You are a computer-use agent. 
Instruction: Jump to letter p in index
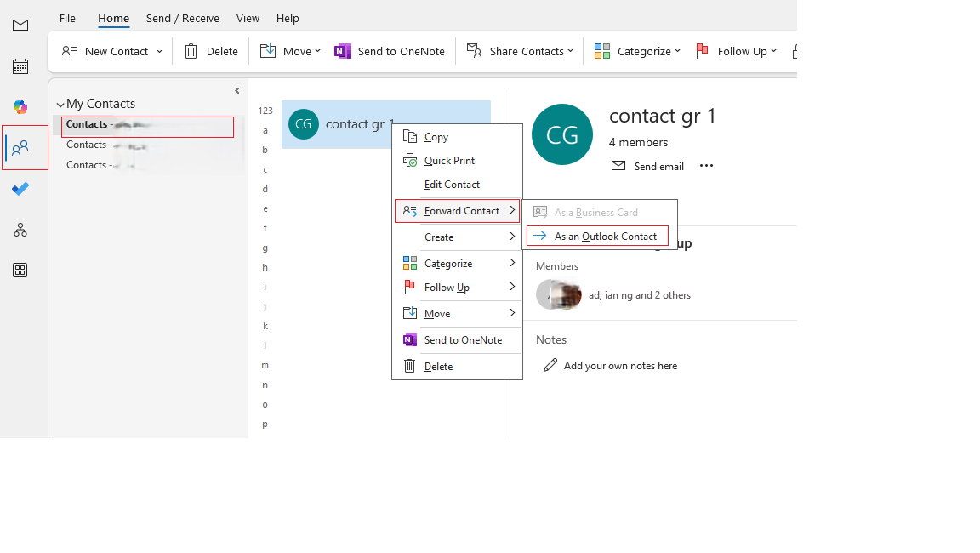click(x=265, y=424)
